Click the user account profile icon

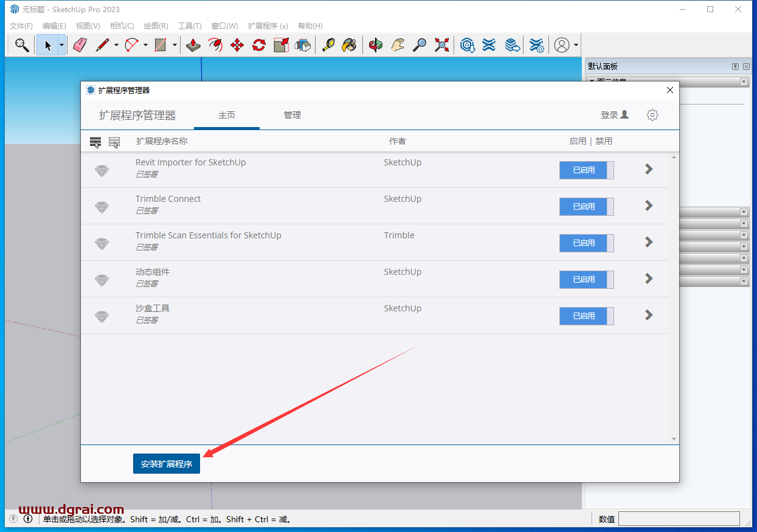pos(562,45)
